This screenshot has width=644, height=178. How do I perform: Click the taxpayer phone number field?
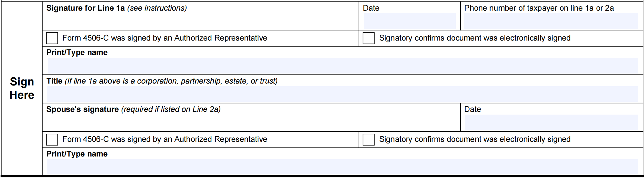551,21
